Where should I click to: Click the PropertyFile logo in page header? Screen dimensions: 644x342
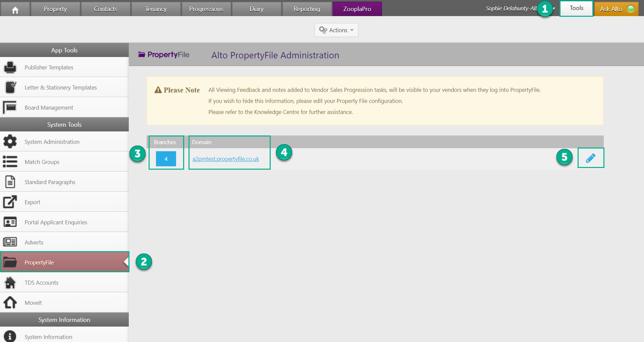(164, 55)
